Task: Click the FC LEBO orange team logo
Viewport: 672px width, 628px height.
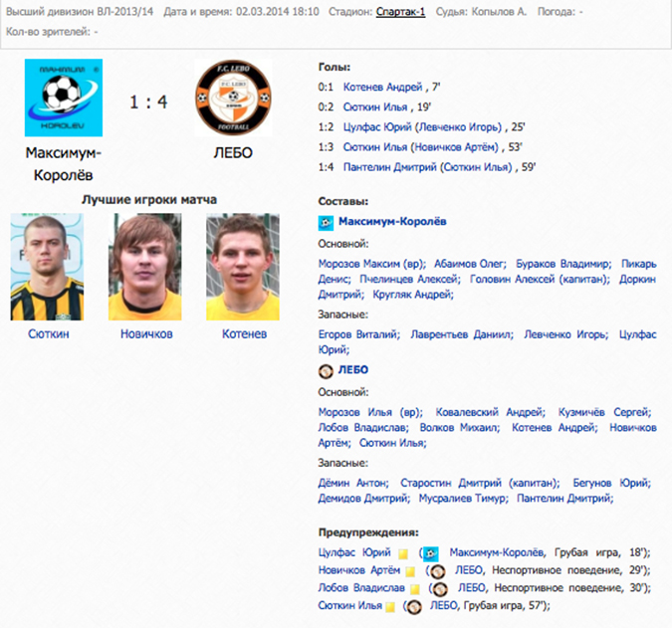Action: (x=233, y=98)
